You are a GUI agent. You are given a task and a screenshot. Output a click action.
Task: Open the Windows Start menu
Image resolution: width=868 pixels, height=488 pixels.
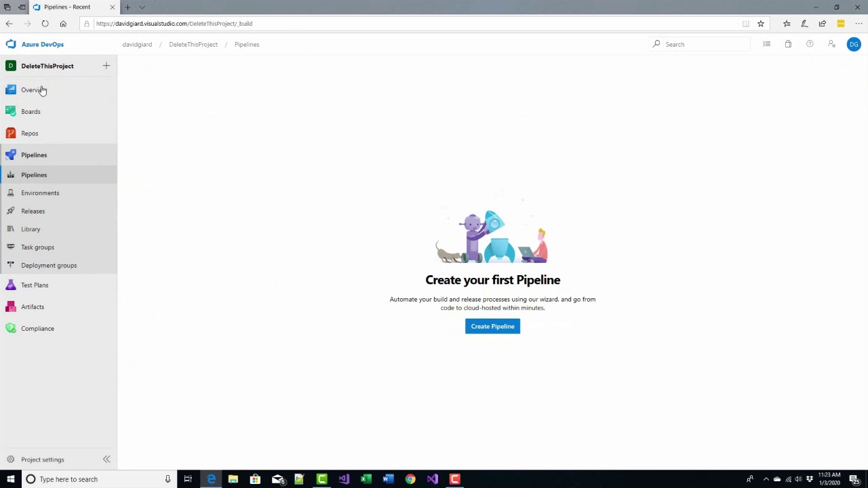(x=10, y=479)
